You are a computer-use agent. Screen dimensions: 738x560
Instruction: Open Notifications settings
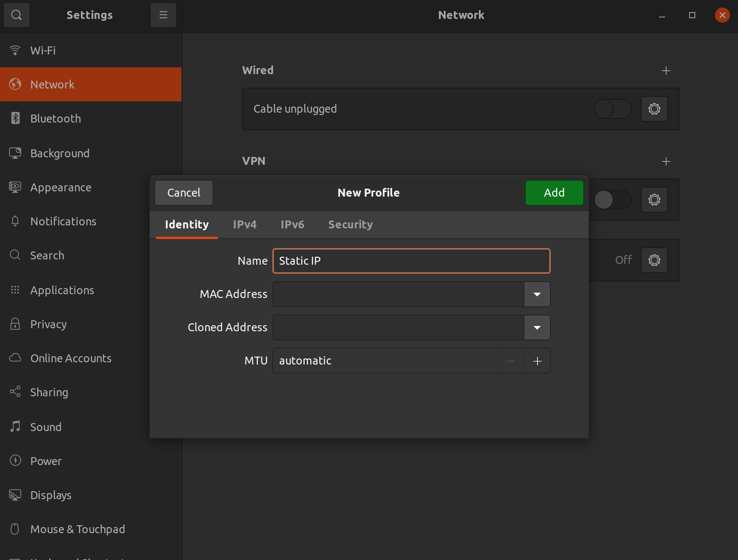(x=75, y=221)
